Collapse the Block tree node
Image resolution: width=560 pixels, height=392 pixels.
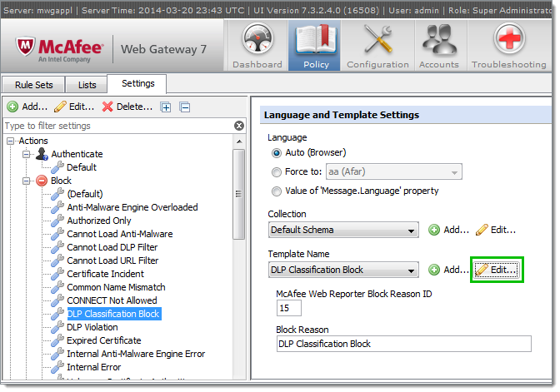pos(26,181)
